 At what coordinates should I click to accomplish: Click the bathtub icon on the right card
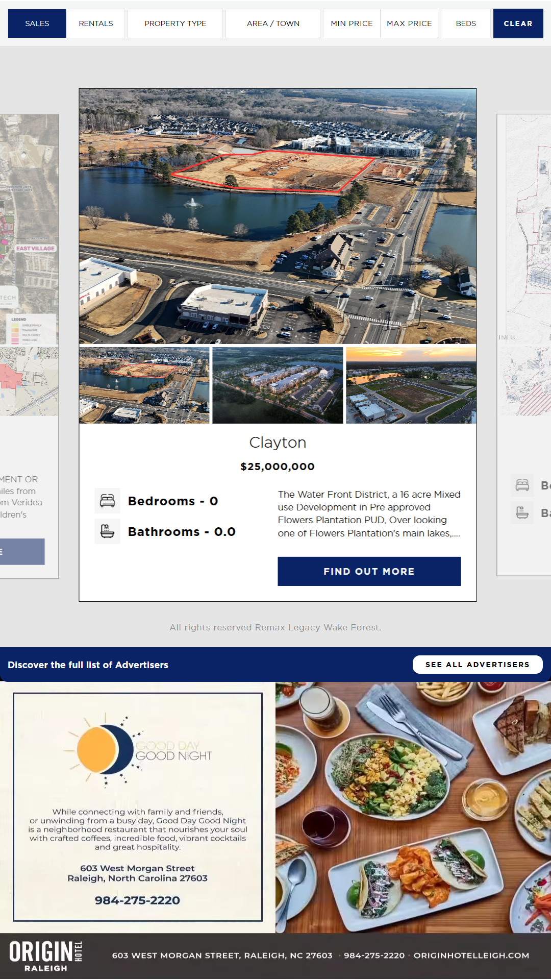click(522, 512)
